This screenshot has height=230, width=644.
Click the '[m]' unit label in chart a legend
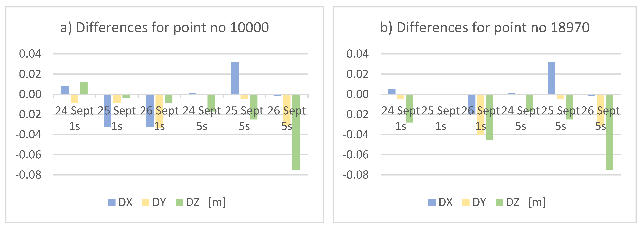[217, 202]
